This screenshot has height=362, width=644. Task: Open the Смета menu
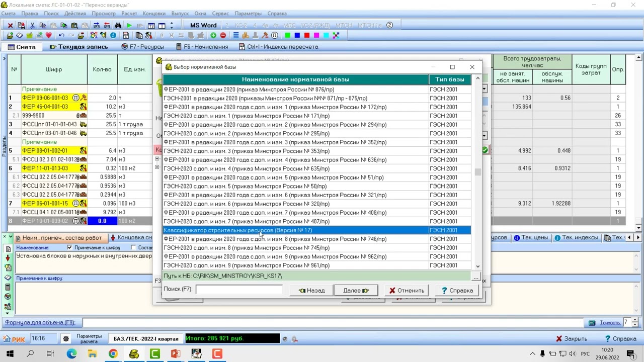click(9, 14)
